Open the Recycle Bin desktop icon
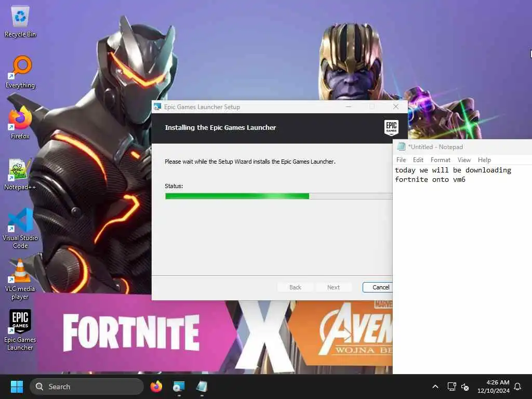The width and height of the screenshot is (532, 399). [x=20, y=21]
